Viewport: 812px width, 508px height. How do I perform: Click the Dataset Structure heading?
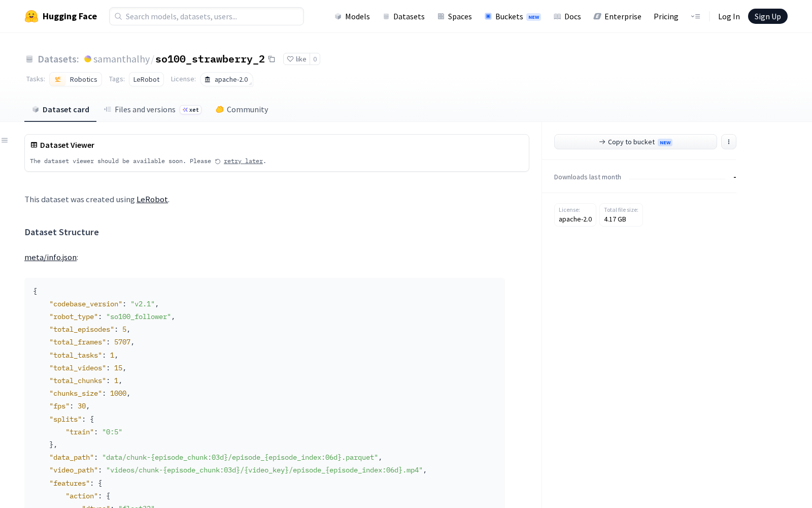pos(62,232)
